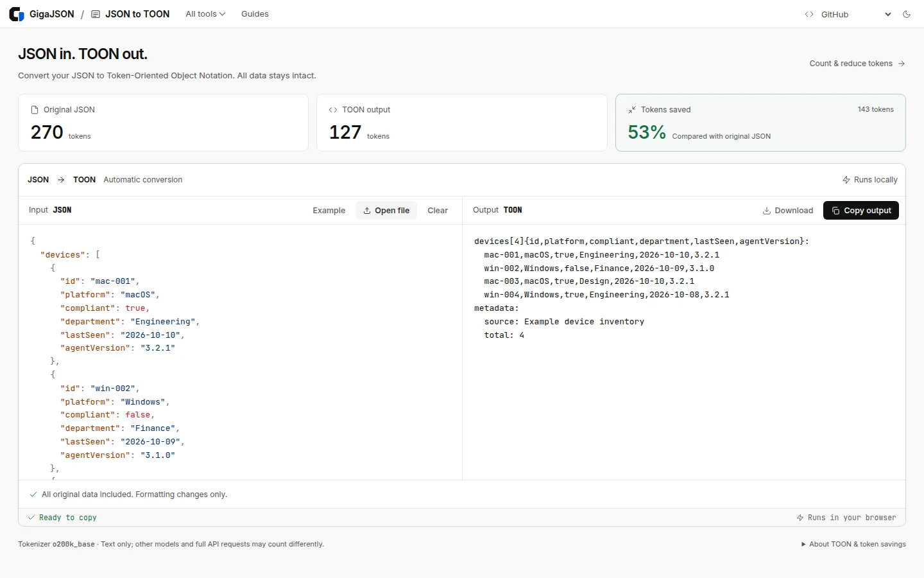This screenshot has height=578, width=924.
Task: Select the win-004 row in TOON output
Action: click(606, 295)
